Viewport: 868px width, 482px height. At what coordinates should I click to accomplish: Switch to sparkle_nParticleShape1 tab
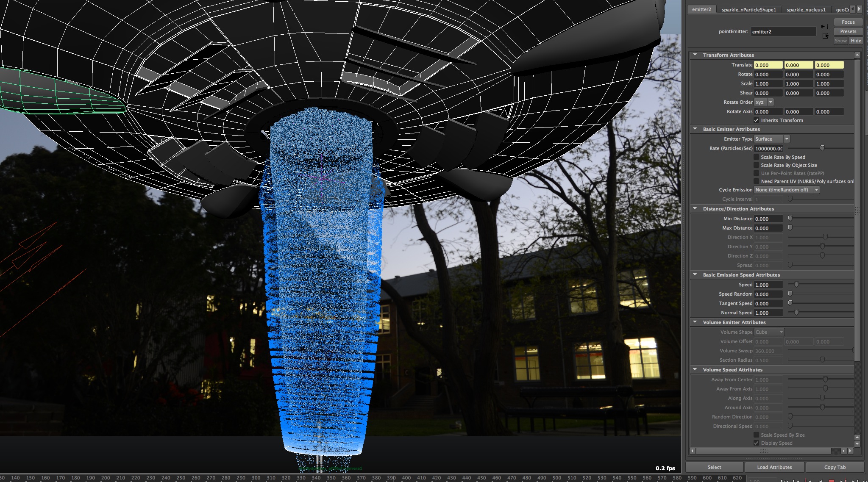pyautogui.click(x=748, y=10)
